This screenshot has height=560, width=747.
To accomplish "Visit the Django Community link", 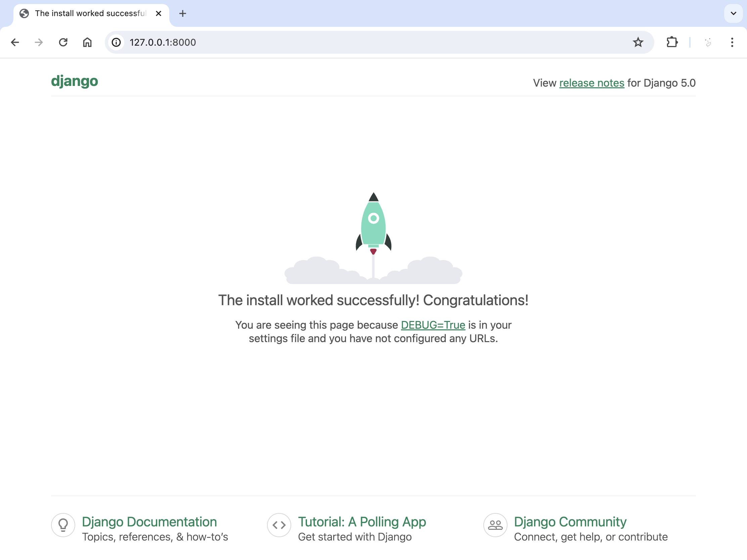I will pyautogui.click(x=570, y=522).
